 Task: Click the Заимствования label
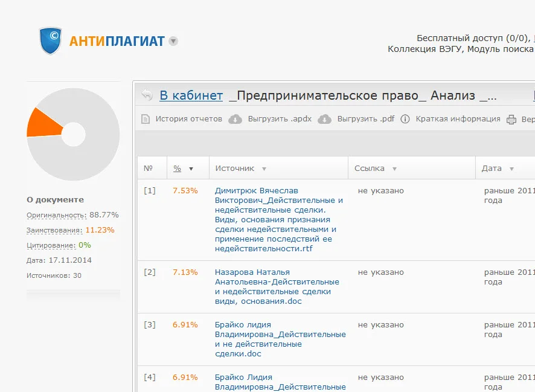tap(54, 230)
